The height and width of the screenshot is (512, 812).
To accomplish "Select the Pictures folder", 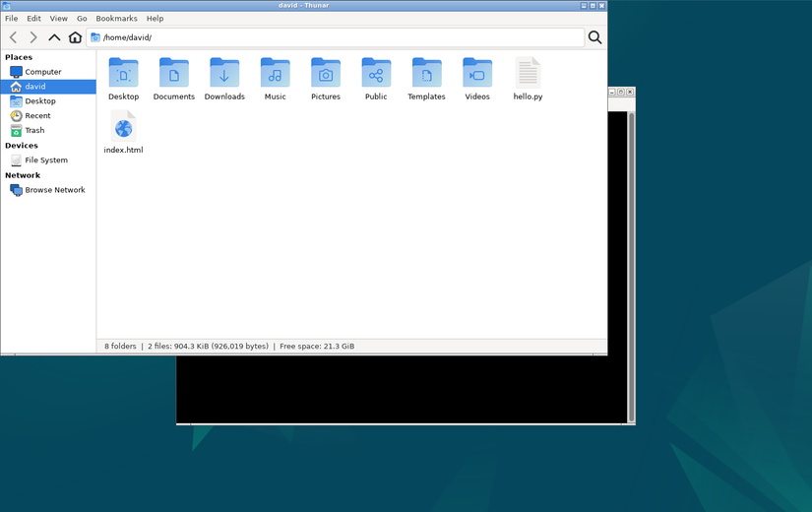I will point(326,80).
